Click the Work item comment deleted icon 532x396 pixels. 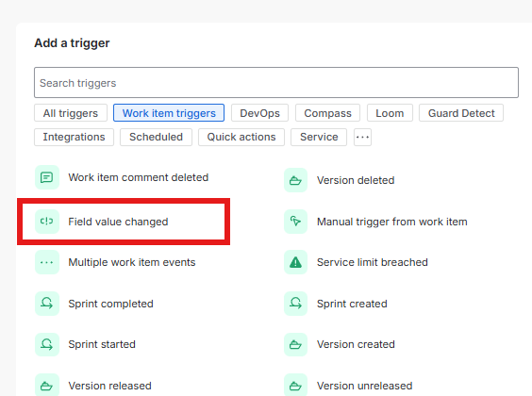click(47, 177)
